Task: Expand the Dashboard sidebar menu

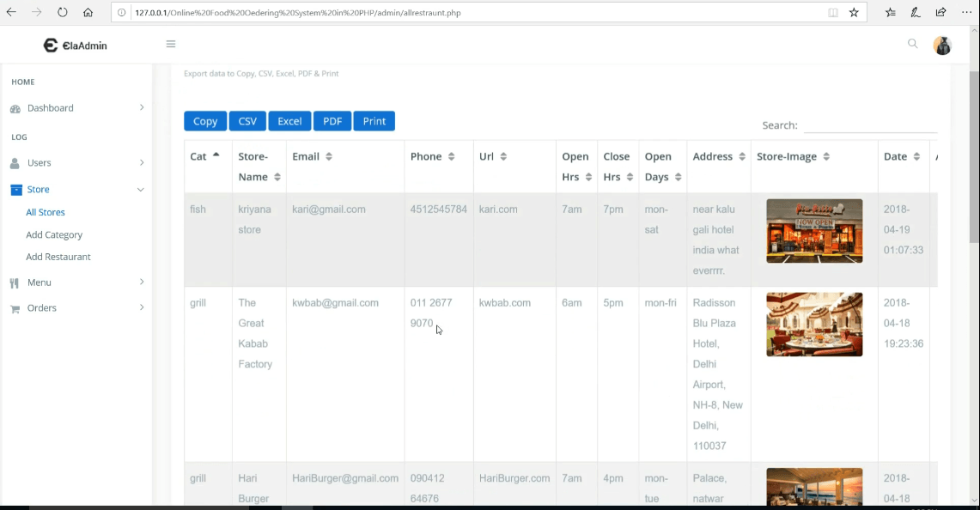Action: pyautogui.click(x=77, y=108)
